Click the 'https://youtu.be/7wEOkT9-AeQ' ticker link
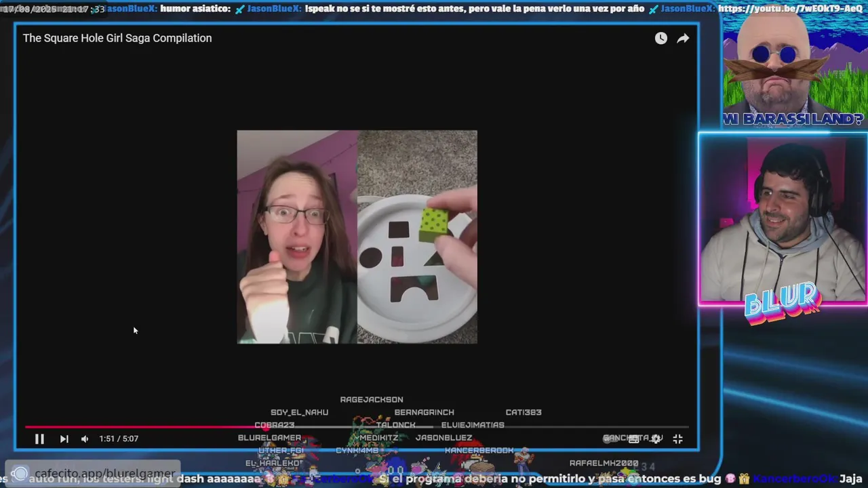 [790, 9]
